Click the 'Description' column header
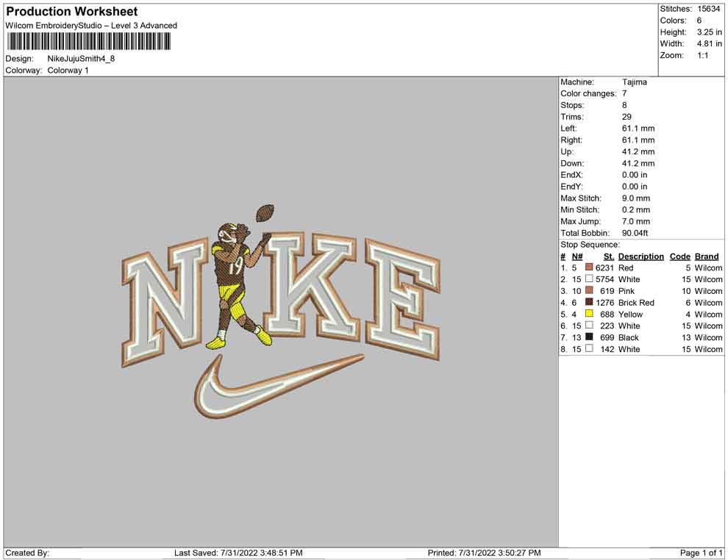The image size is (728, 560). click(640, 256)
